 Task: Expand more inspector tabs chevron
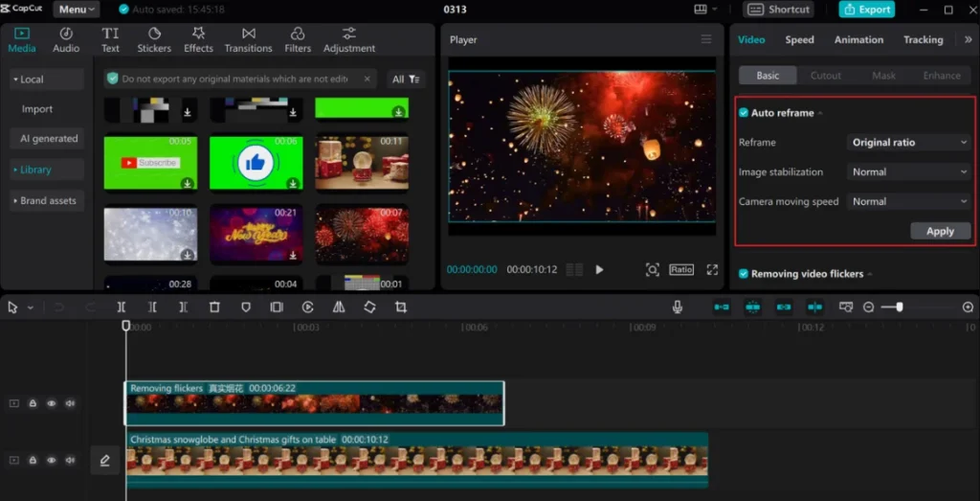(x=968, y=39)
